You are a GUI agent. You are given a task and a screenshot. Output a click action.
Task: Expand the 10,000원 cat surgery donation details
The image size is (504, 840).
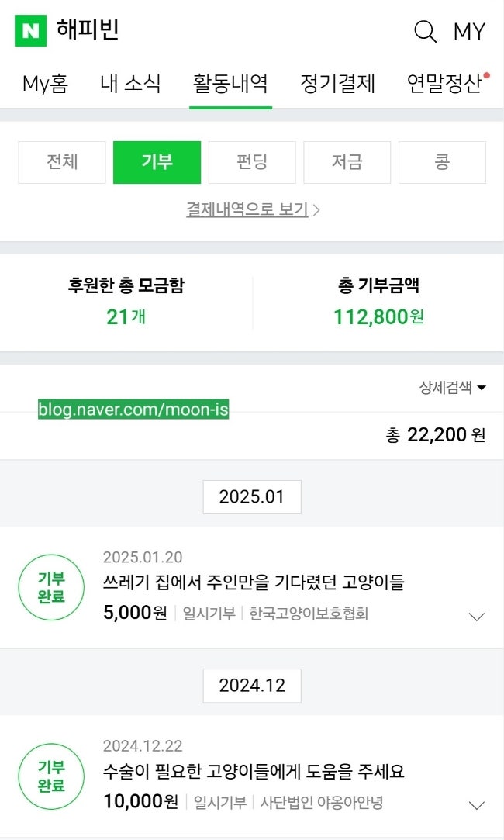tap(477, 805)
